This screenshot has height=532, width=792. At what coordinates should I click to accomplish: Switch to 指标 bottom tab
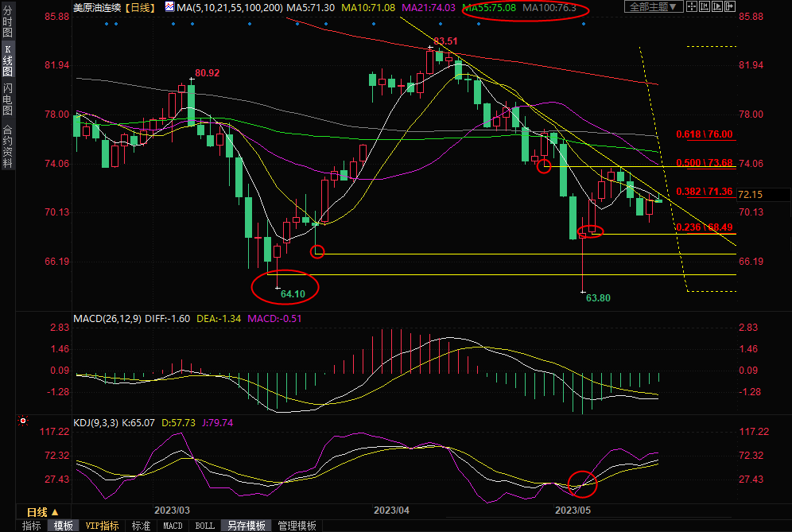31,526
